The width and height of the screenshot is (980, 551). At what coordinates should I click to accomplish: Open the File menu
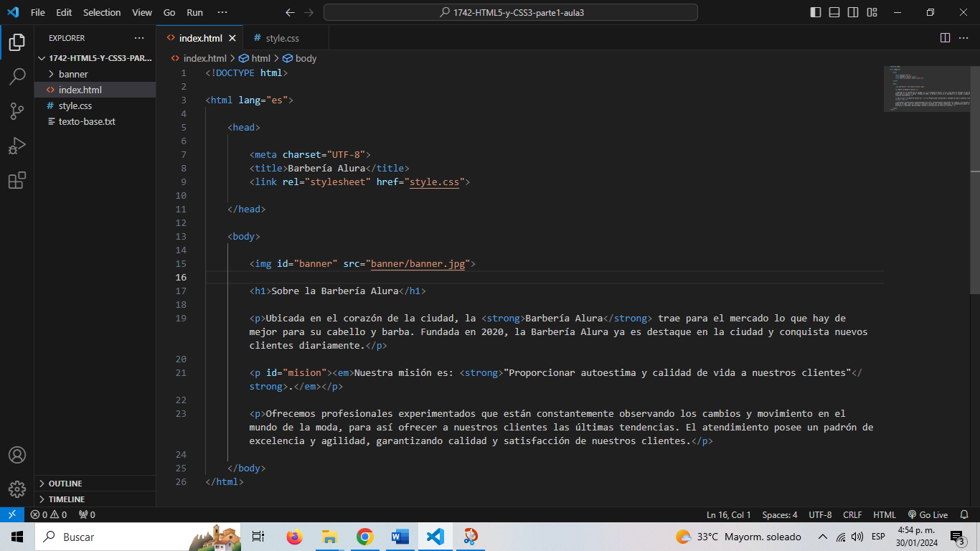(x=38, y=12)
